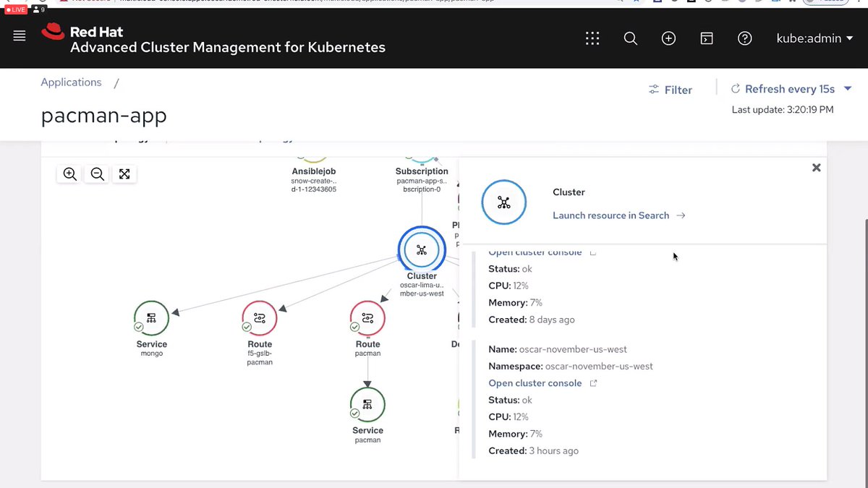Open the search magnifier in header
868x488 pixels.
pos(631,38)
